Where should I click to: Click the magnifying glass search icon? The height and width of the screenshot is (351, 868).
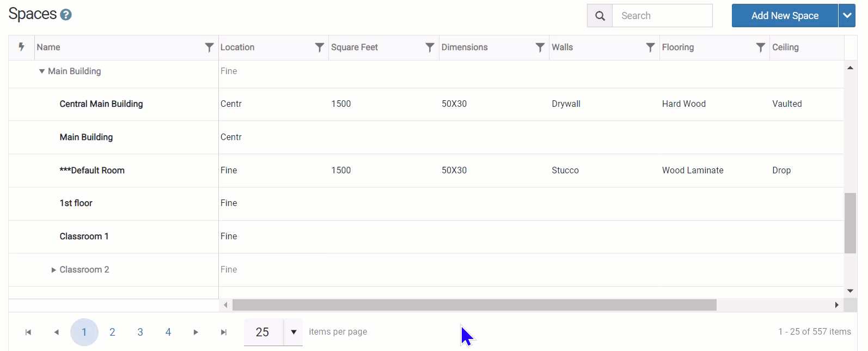coord(600,16)
